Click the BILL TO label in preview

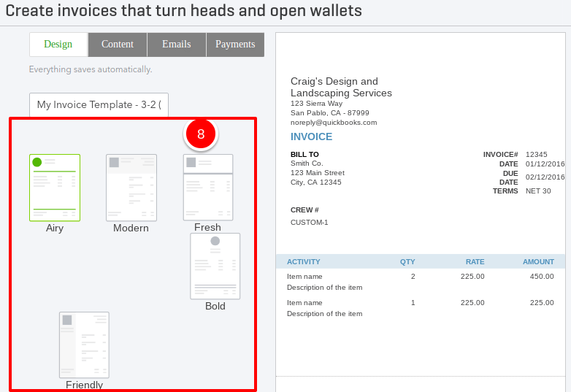point(304,155)
